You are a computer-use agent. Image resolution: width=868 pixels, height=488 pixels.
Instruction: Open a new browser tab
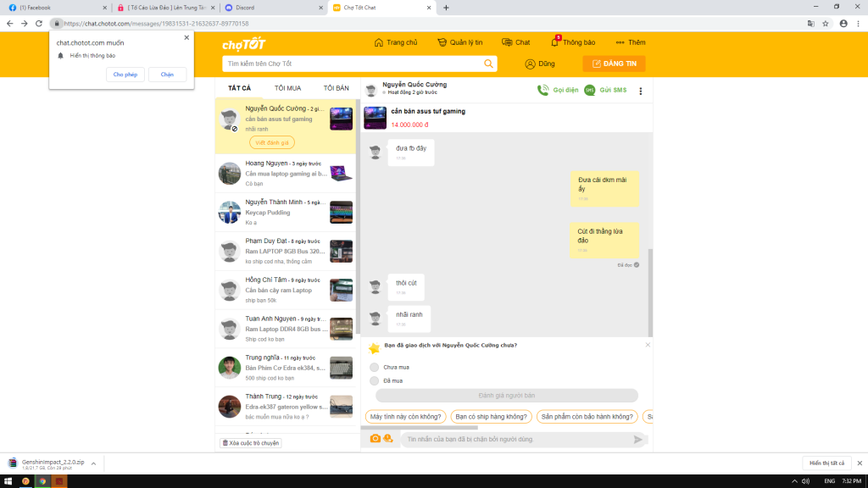click(x=446, y=8)
